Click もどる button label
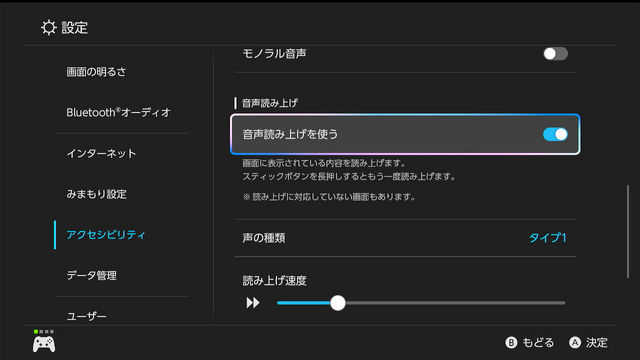Image resolution: width=640 pixels, height=360 pixels. click(538, 342)
